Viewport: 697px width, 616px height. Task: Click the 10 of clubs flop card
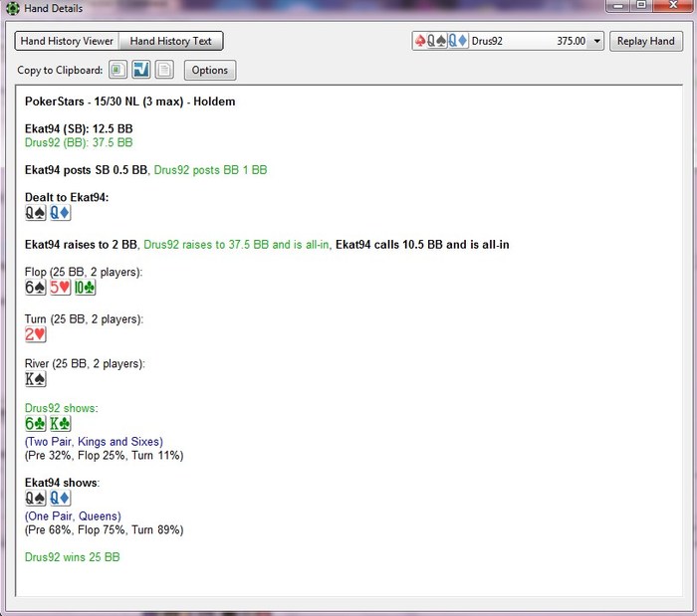[85, 288]
